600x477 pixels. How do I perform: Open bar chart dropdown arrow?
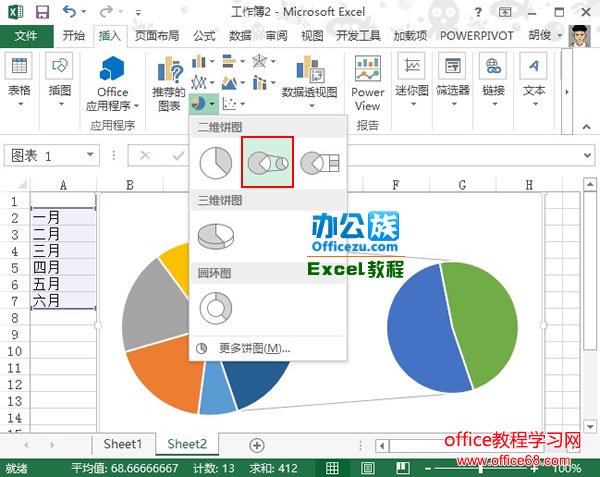(242, 61)
